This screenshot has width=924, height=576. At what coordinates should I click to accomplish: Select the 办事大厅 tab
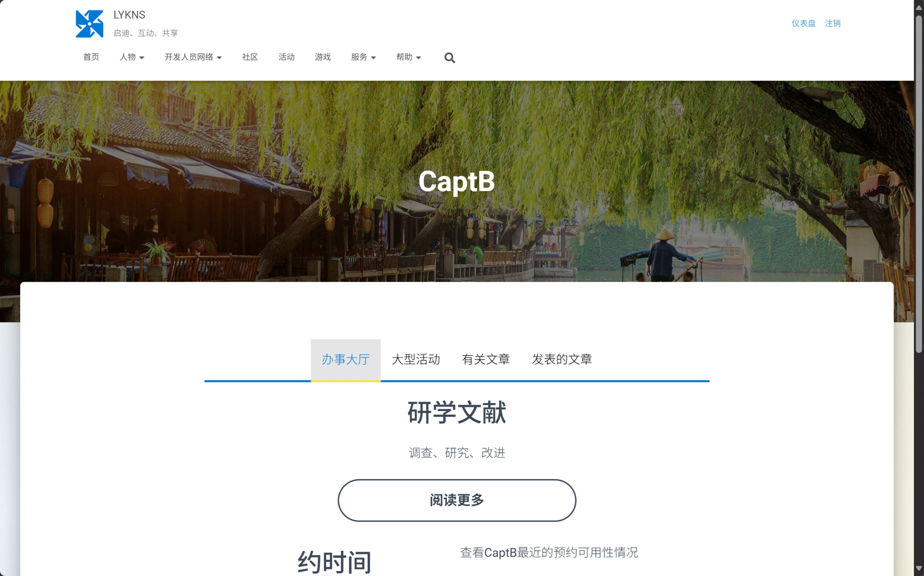[345, 360]
